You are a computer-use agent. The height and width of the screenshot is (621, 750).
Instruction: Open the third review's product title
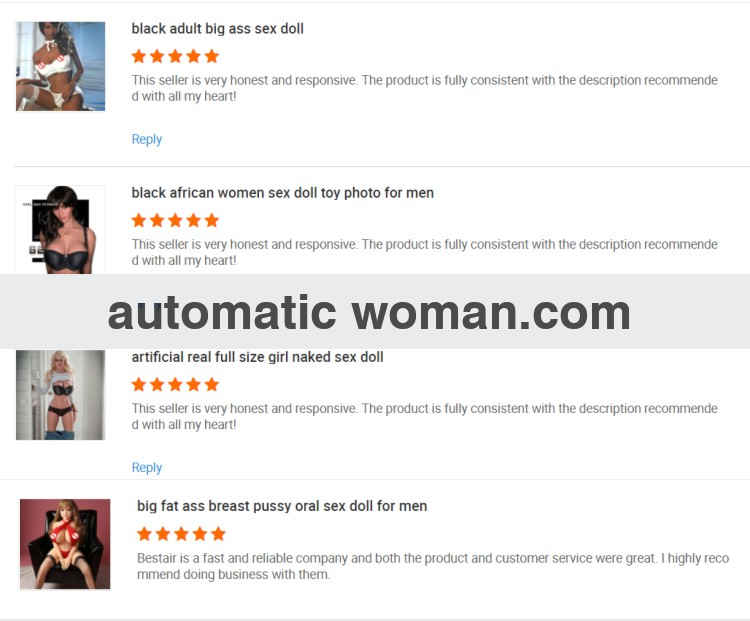coord(257,357)
